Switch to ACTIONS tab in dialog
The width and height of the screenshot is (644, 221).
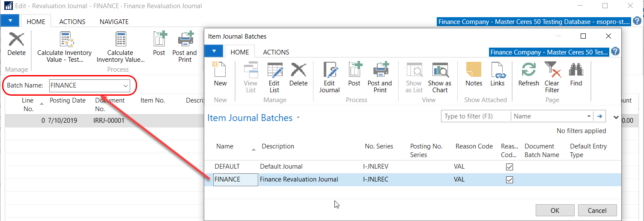click(x=276, y=52)
